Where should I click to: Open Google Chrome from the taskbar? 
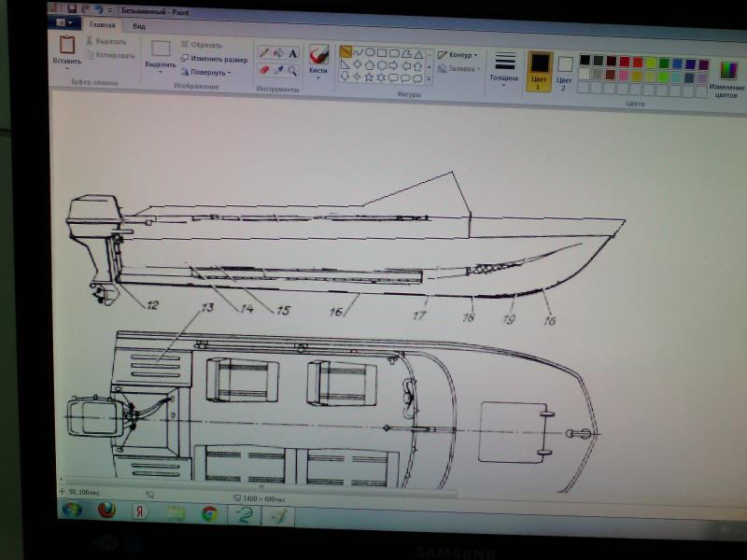click(x=208, y=513)
